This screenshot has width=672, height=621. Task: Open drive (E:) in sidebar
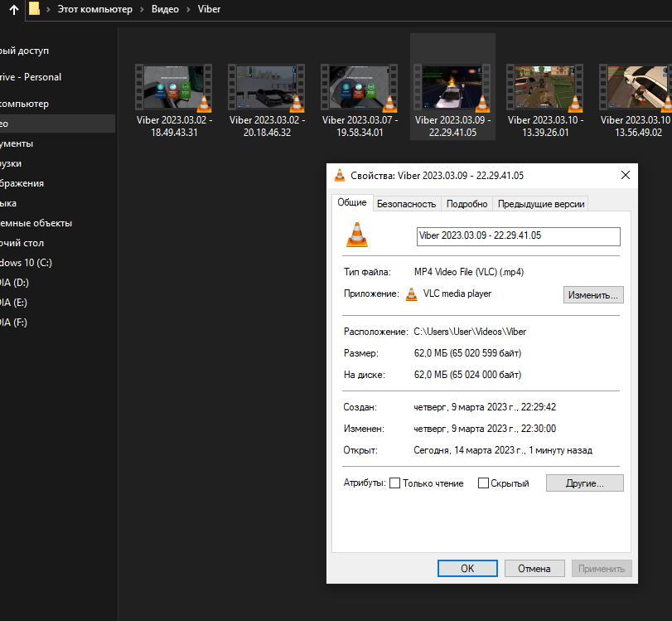click(x=13, y=303)
